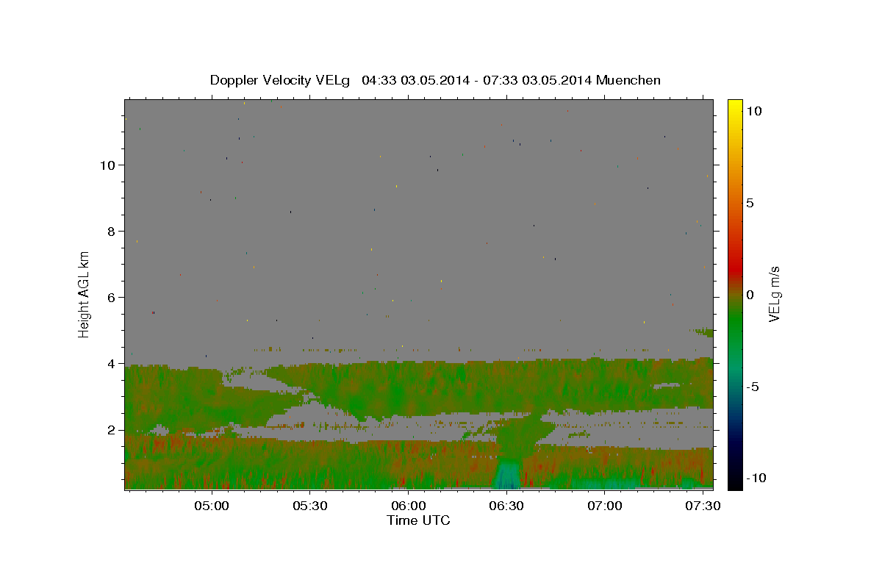Viewport: 882px width, 588px height.
Task: Pick the yellow top of the velocity colorbar
Action: point(735,104)
